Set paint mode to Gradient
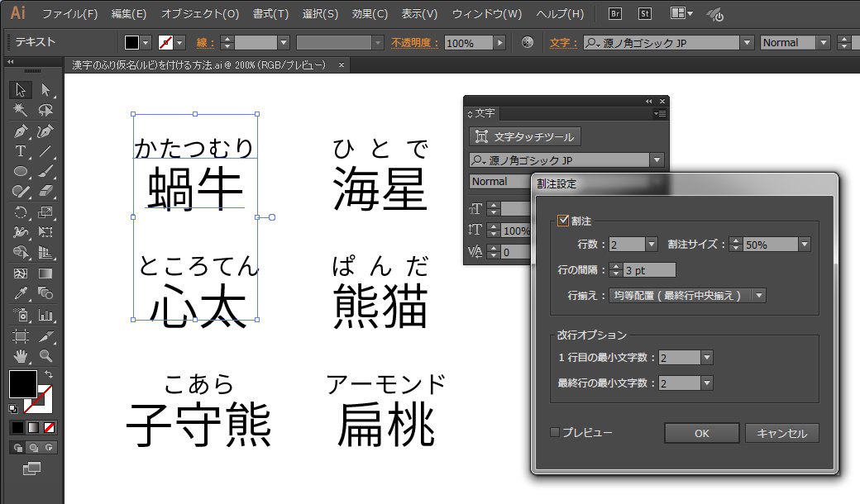This screenshot has width=860, height=504. (x=33, y=428)
